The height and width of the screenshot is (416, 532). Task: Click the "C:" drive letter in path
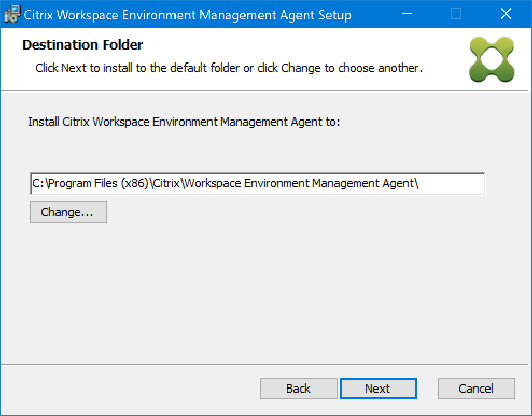[x=37, y=184]
